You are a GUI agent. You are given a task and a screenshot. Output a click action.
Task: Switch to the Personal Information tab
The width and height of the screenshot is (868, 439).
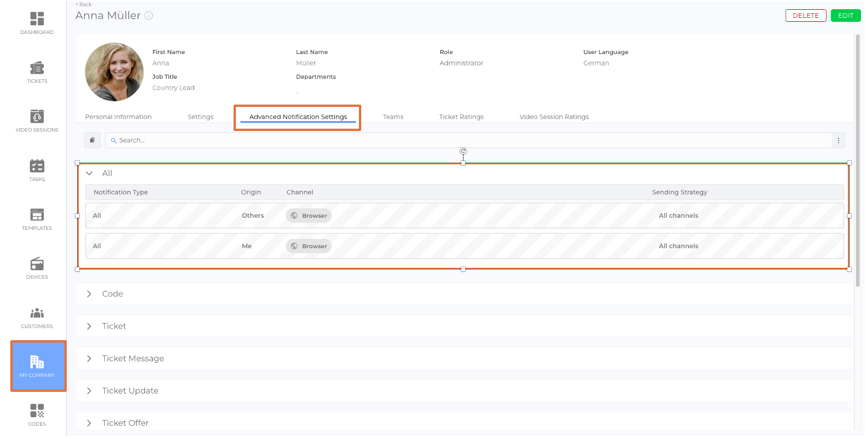click(118, 117)
